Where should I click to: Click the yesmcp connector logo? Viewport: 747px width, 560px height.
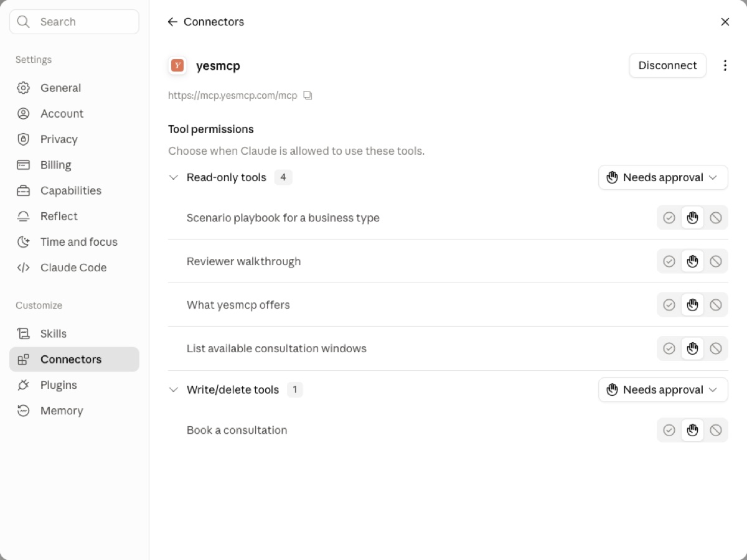coord(177,65)
